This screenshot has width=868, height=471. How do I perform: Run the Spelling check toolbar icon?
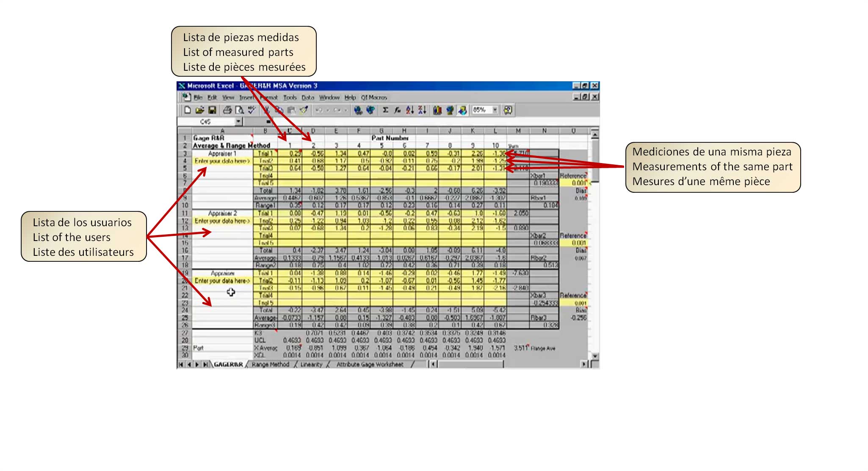tap(252, 110)
